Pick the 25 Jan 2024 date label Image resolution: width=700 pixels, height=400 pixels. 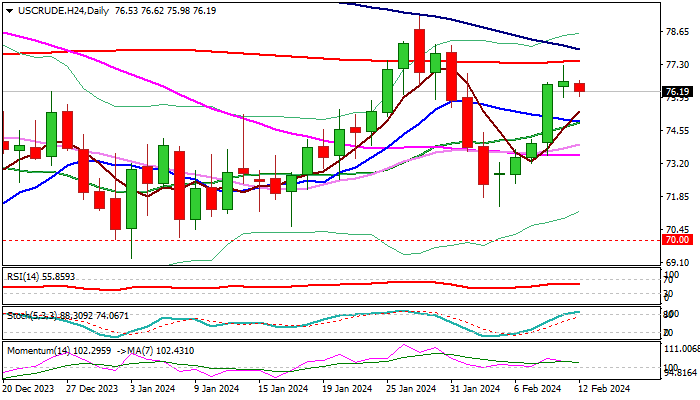[x=410, y=389]
